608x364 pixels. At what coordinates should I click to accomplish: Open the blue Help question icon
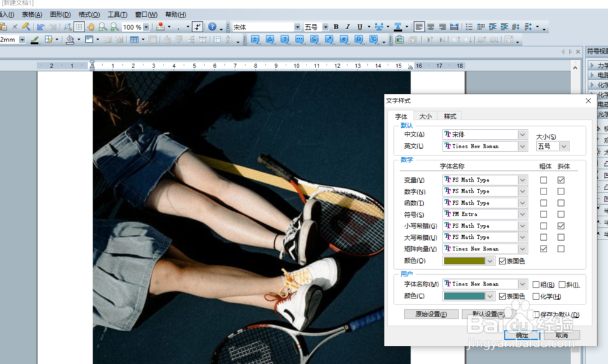(212, 26)
